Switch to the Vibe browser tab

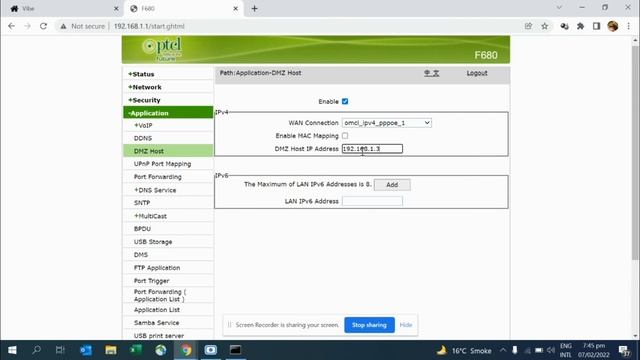pyautogui.click(x=63, y=9)
